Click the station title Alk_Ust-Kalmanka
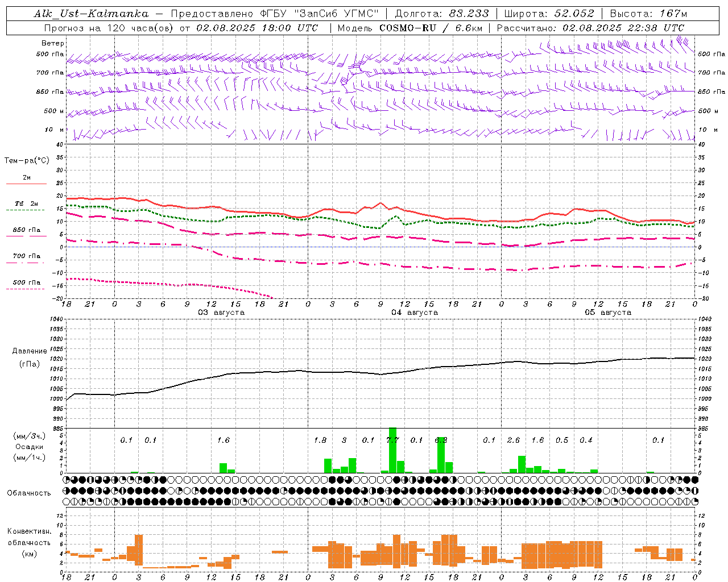Viewport: 728px width, 582px height. pyautogui.click(x=91, y=14)
